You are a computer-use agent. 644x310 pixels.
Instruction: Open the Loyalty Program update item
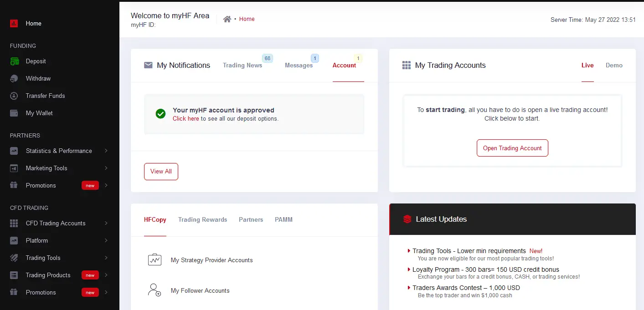coord(485,269)
